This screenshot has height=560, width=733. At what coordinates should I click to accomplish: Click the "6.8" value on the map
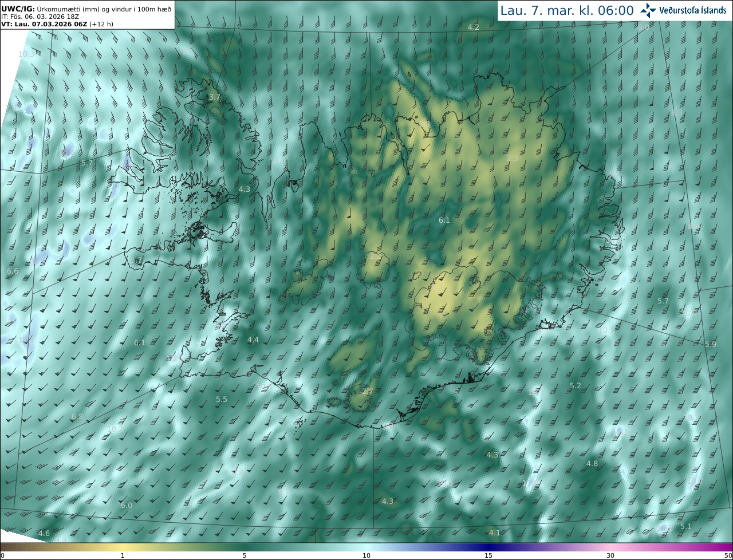point(77,416)
